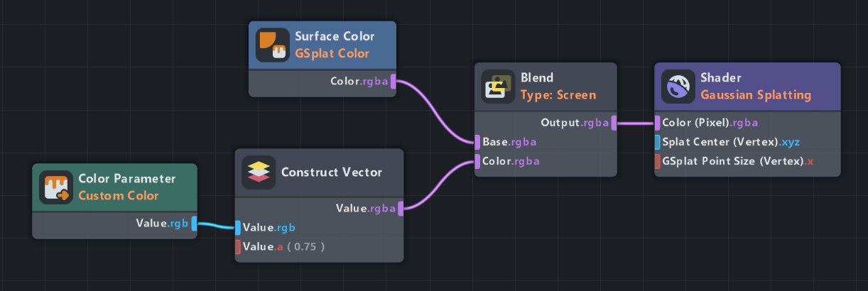The image size is (868, 291).
Task: Click the Color.rgba input port on Blend
Action: (478, 161)
